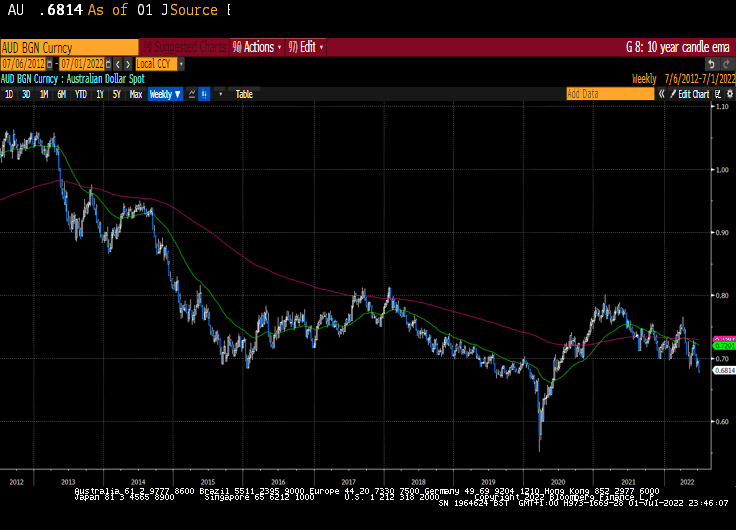Set range to 5Y
This screenshot has width=736, height=530.
pos(117,94)
